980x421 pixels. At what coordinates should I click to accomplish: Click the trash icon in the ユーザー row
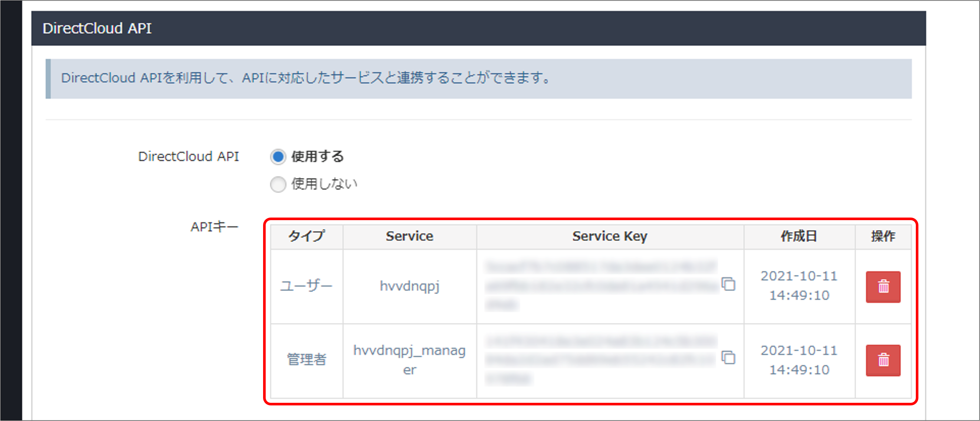(884, 287)
